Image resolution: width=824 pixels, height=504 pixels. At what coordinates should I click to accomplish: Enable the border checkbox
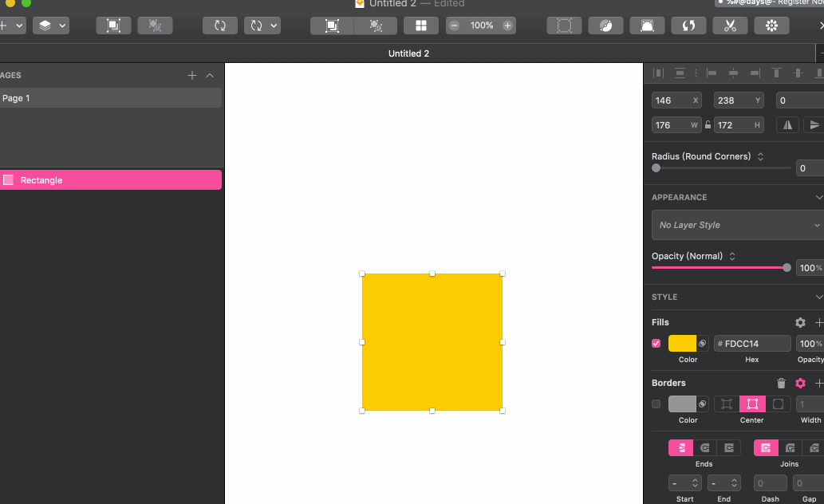tap(656, 404)
